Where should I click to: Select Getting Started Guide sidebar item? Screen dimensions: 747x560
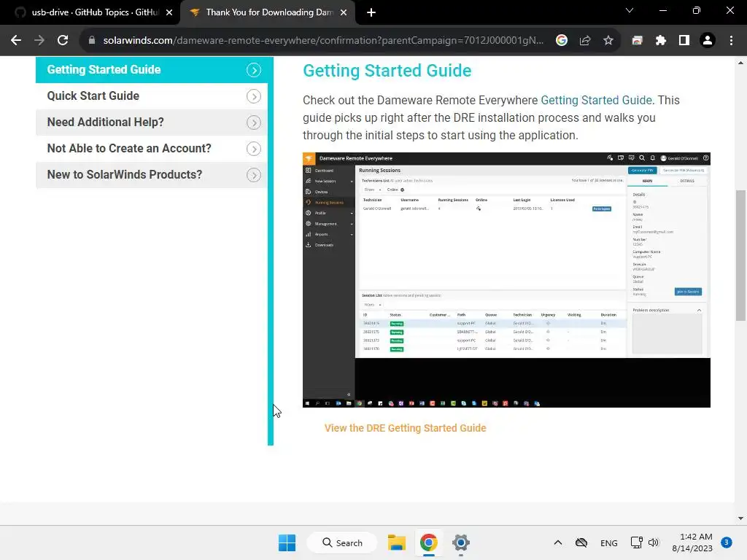[x=152, y=69]
